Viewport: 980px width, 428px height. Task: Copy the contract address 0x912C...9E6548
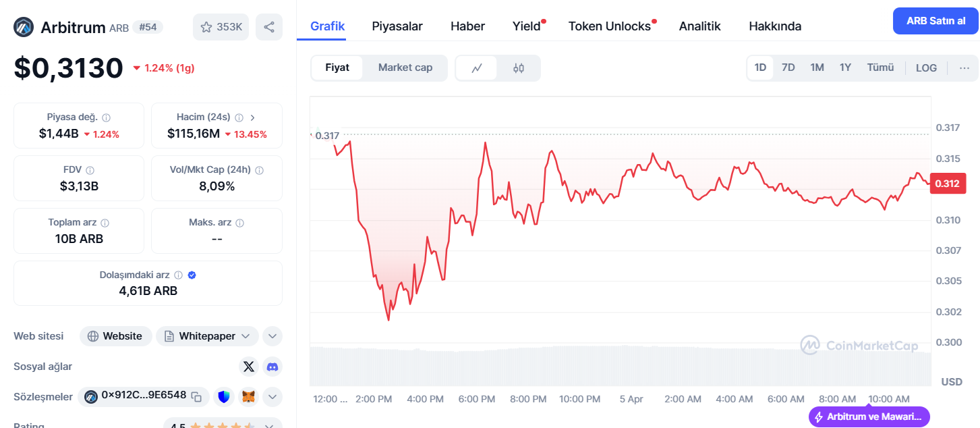(x=196, y=396)
